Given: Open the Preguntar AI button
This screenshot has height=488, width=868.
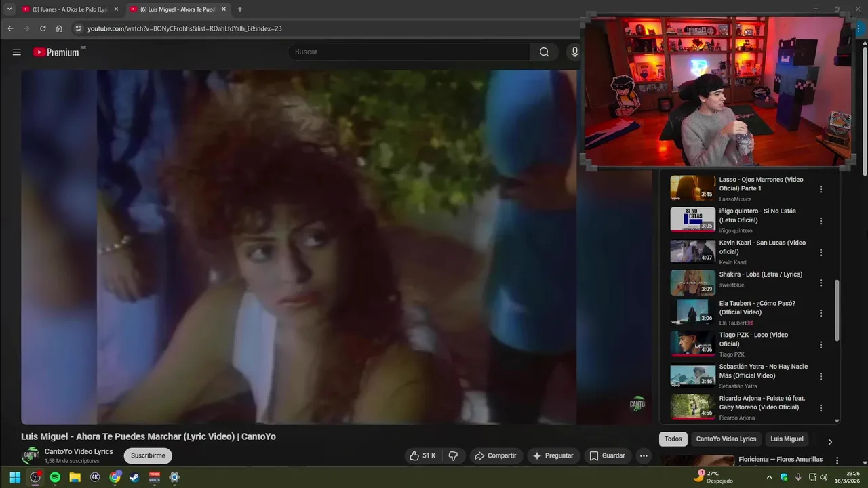Looking at the screenshot, I should [553, 455].
